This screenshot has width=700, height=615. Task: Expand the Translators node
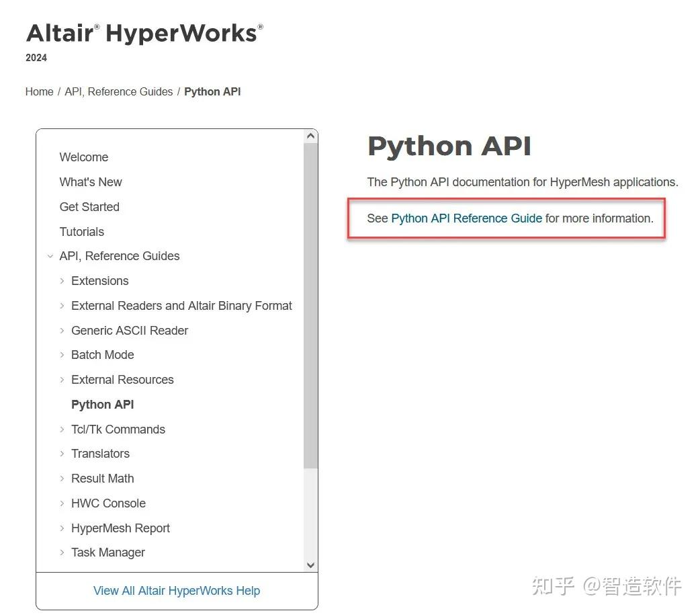point(61,454)
